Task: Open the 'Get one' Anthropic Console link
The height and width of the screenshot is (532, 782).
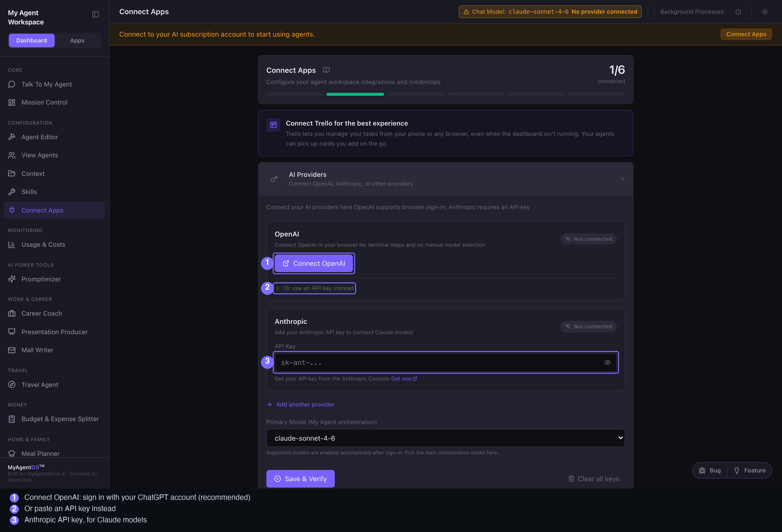Action: [x=404, y=379]
